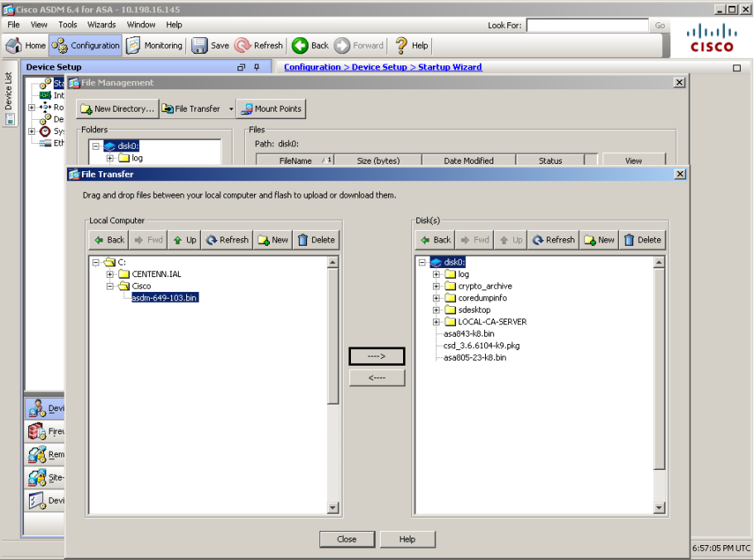Open the Configuration view
Viewport: 754px width, 560px height.
85,45
